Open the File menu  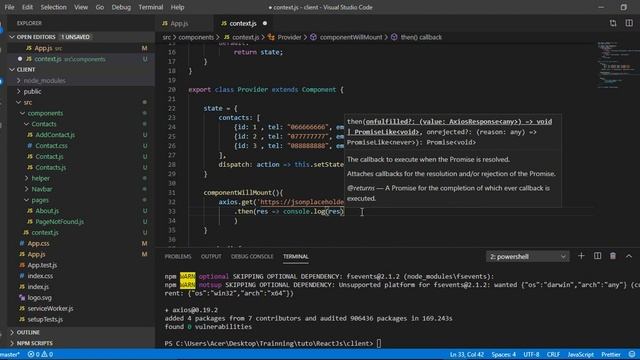click(9, 7)
